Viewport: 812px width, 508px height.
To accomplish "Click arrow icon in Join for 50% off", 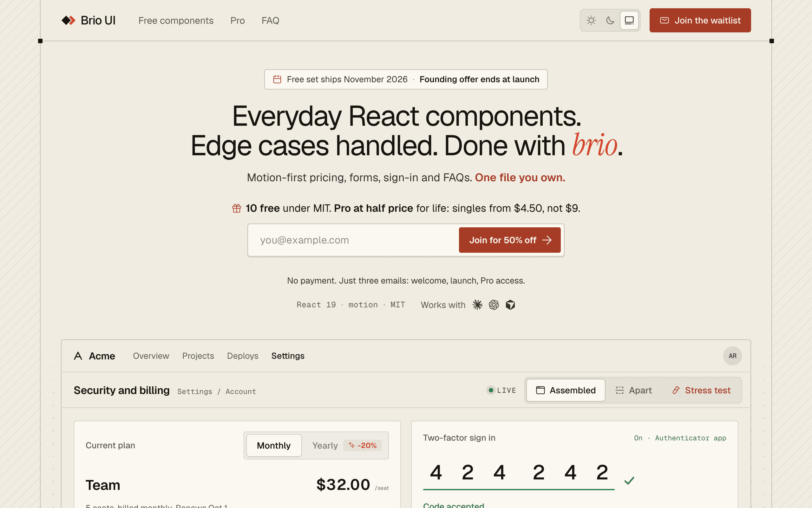I will click(x=547, y=240).
